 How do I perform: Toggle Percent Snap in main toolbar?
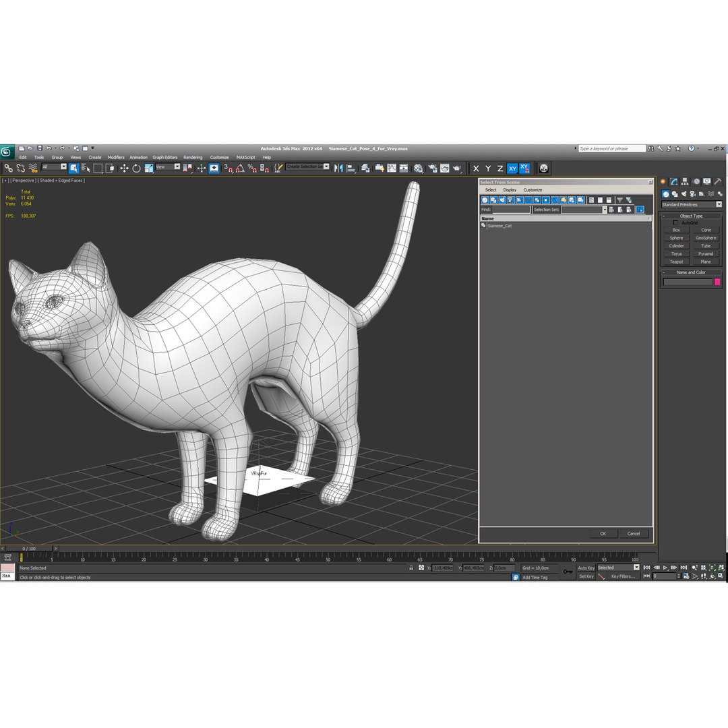252,169
